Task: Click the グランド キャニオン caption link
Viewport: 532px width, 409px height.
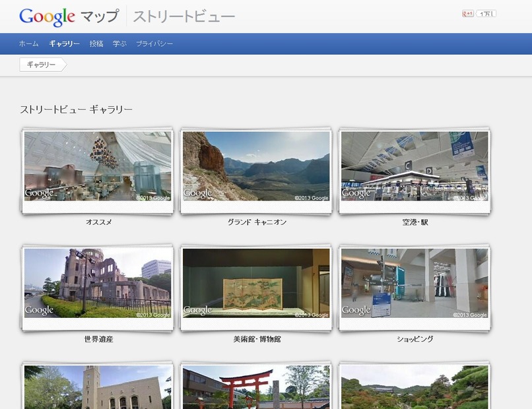Action: click(x=257, y=222)
